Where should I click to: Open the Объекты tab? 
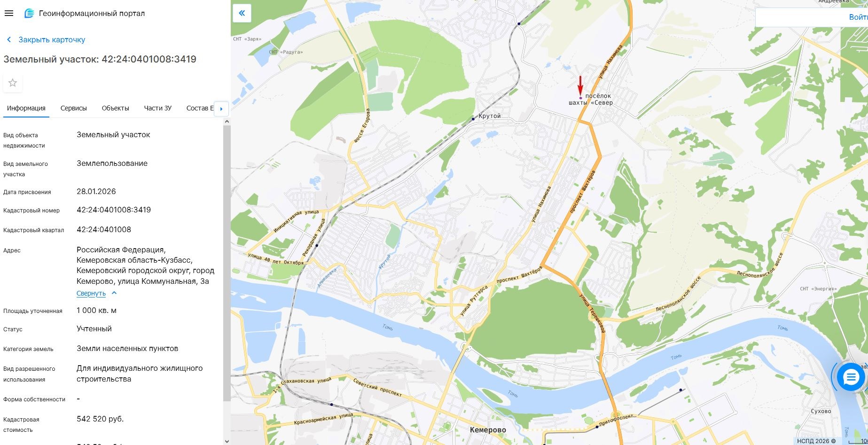116,108
